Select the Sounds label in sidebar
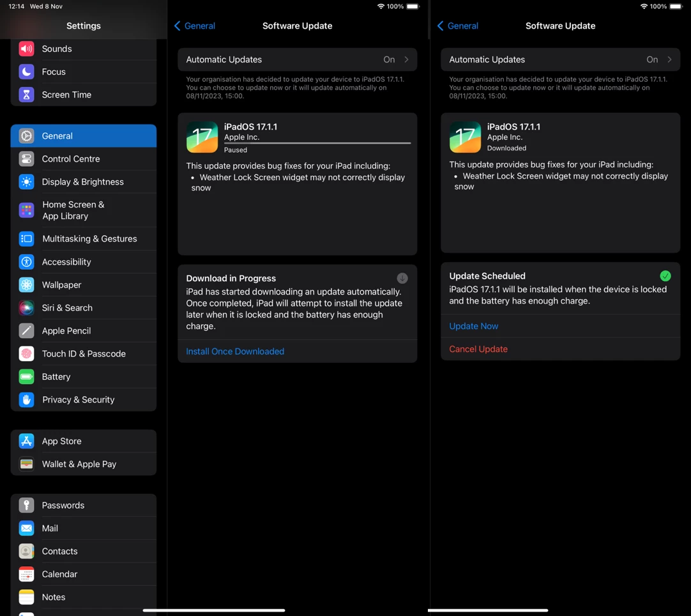Image resolution: width=691 pixels, height=616 pixels. (57, 49)
